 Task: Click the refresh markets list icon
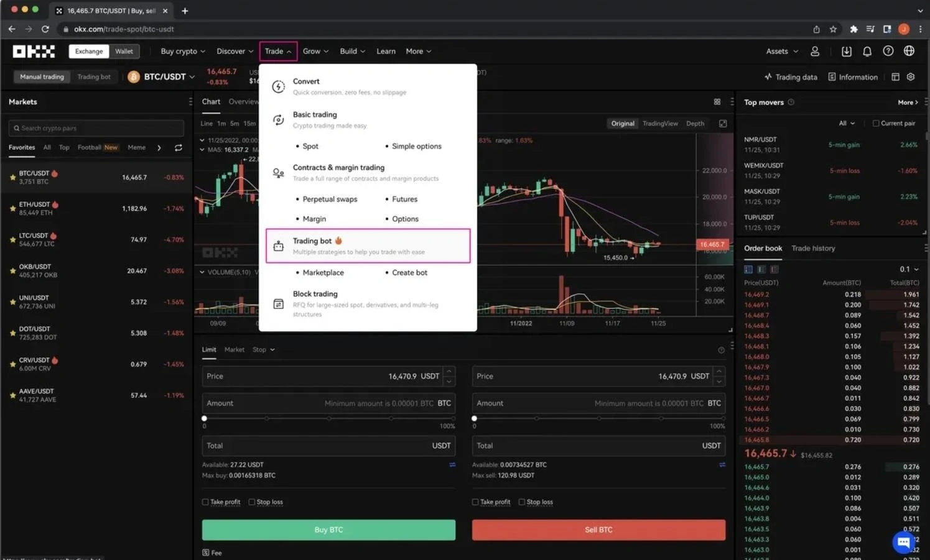tap(178, 148)
